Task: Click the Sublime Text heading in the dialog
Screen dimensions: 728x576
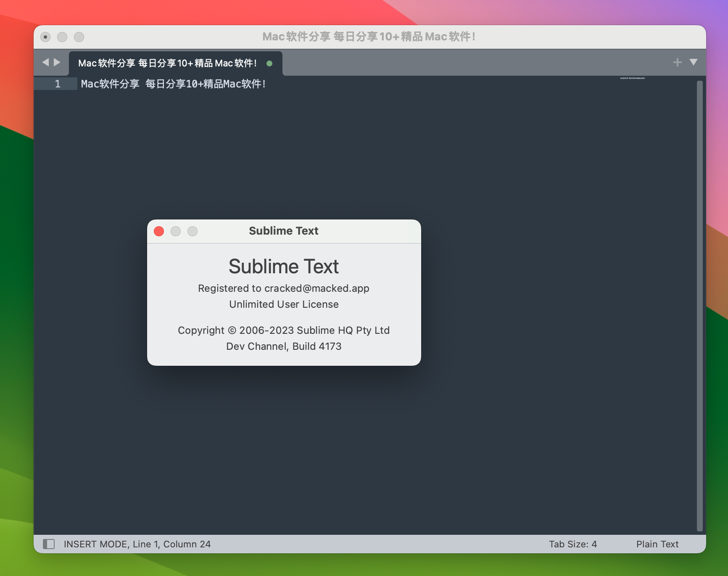Action: [284, 266]
